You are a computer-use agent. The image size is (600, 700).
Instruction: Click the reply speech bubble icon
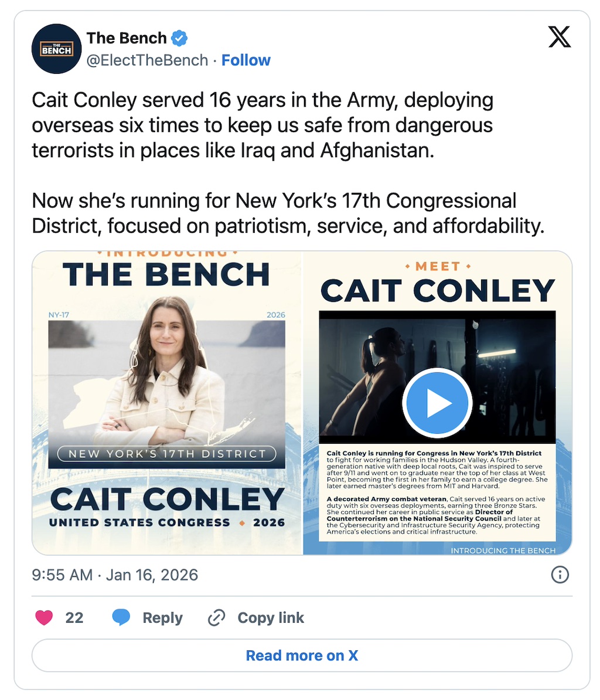point(121,617)
